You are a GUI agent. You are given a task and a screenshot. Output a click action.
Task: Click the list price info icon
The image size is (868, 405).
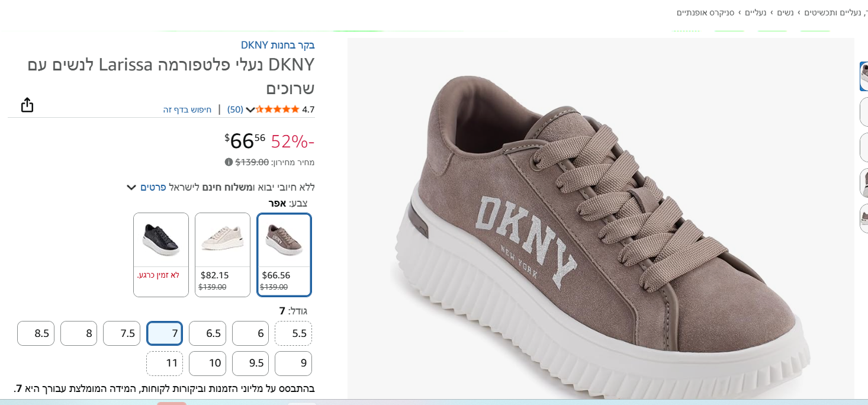[x=229, y=162]
